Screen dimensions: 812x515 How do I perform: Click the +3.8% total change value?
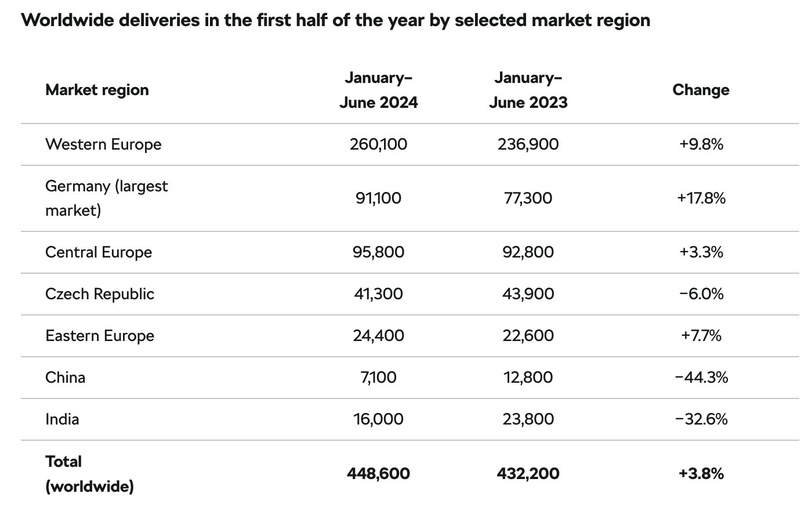point(701,474)
